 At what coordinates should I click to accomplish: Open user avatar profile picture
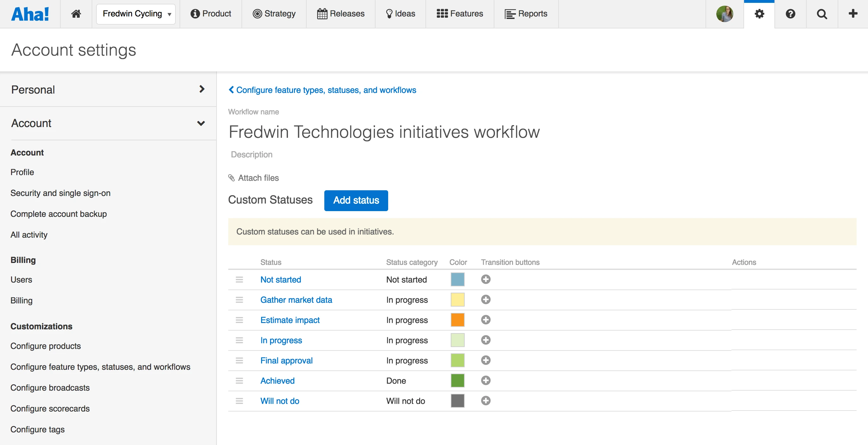click(725, 14)
